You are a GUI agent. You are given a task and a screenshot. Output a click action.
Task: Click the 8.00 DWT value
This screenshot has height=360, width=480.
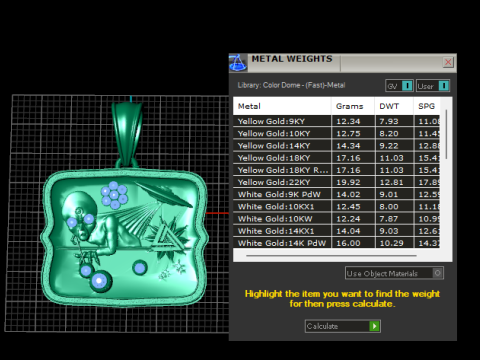click(x=389, y=207)
